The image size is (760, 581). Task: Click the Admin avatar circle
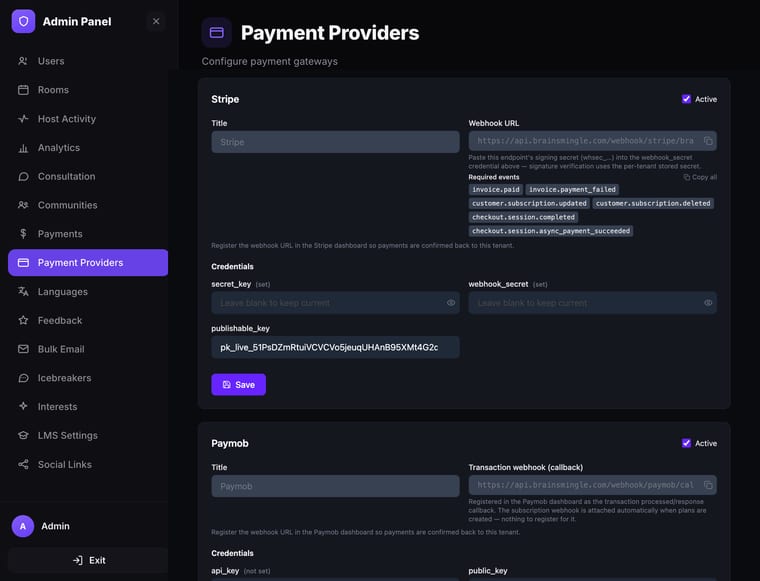pyautogui.click(x=23, y=526)
